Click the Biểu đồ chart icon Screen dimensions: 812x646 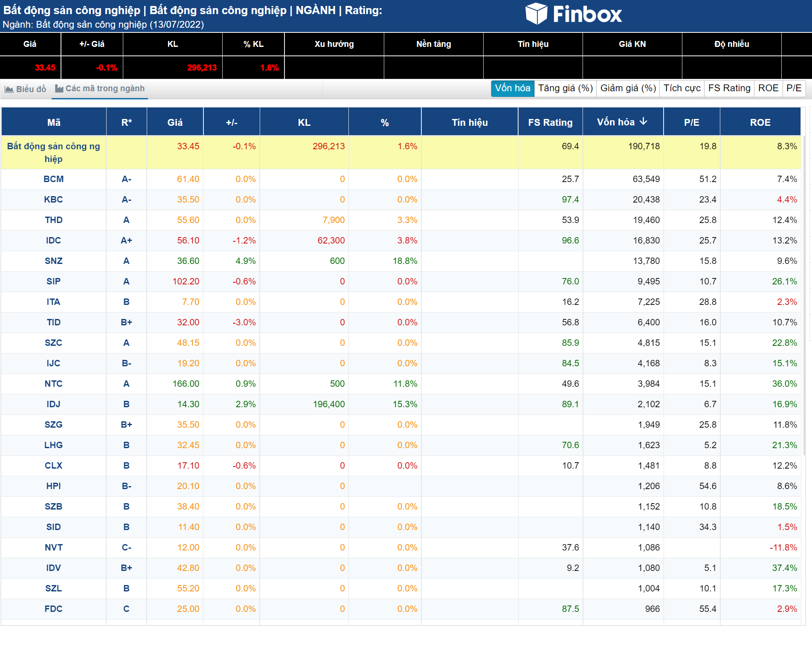(x=9, y=89)
